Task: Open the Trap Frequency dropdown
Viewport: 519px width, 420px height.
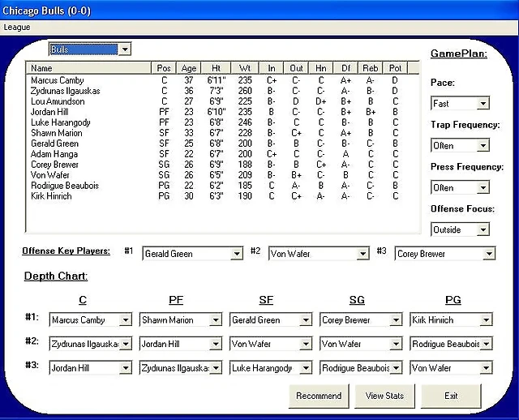Action: [x=460, y=145]
